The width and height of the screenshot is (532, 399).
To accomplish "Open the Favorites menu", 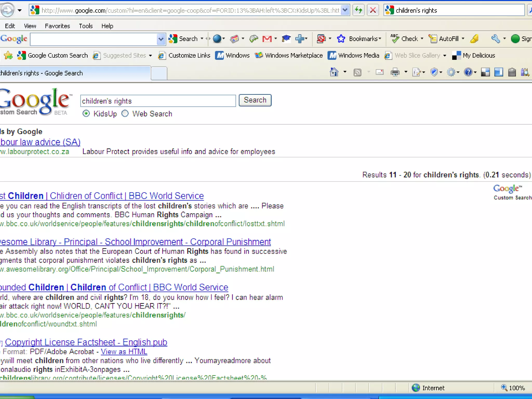I will pos(57,26).
